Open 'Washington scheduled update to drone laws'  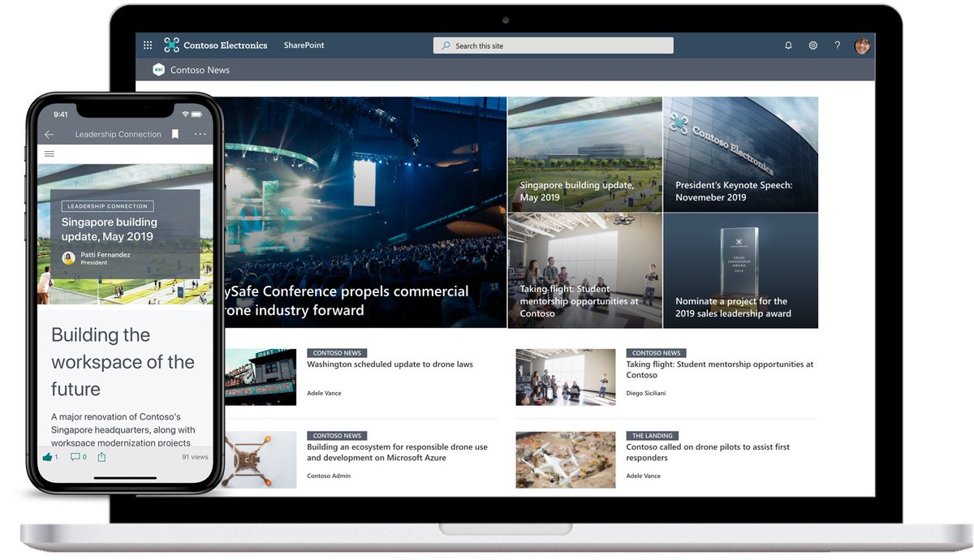390,364
